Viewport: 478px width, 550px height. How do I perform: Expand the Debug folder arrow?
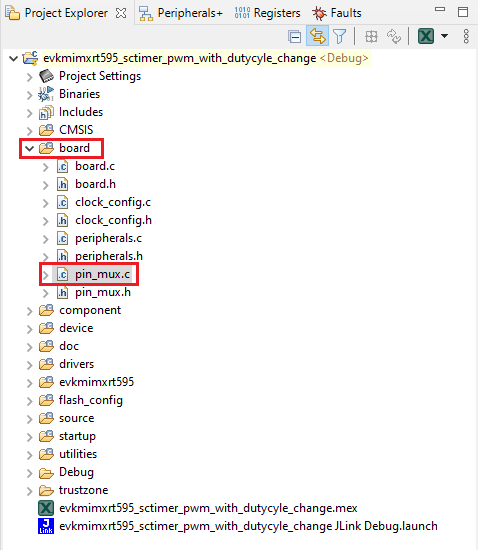click(29, 473)
